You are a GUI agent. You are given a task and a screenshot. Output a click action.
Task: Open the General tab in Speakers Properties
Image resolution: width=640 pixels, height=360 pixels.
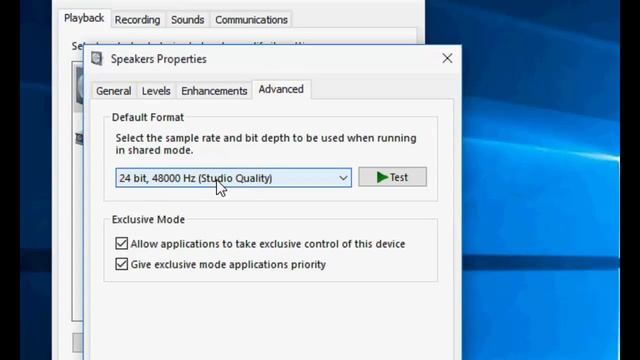[113, 91]
